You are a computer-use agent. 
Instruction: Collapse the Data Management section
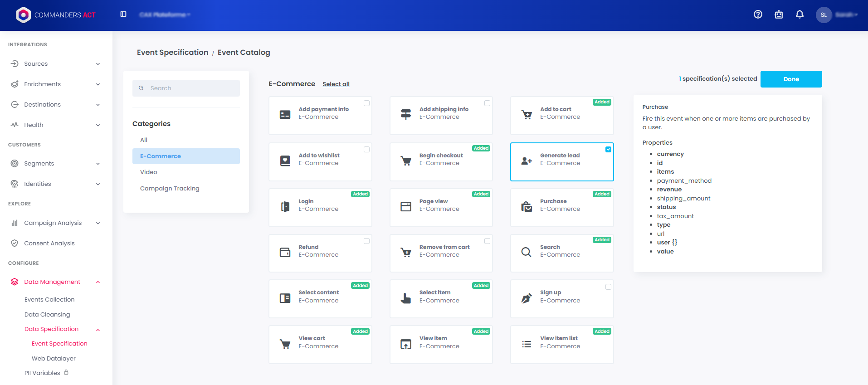coord(98,282)
